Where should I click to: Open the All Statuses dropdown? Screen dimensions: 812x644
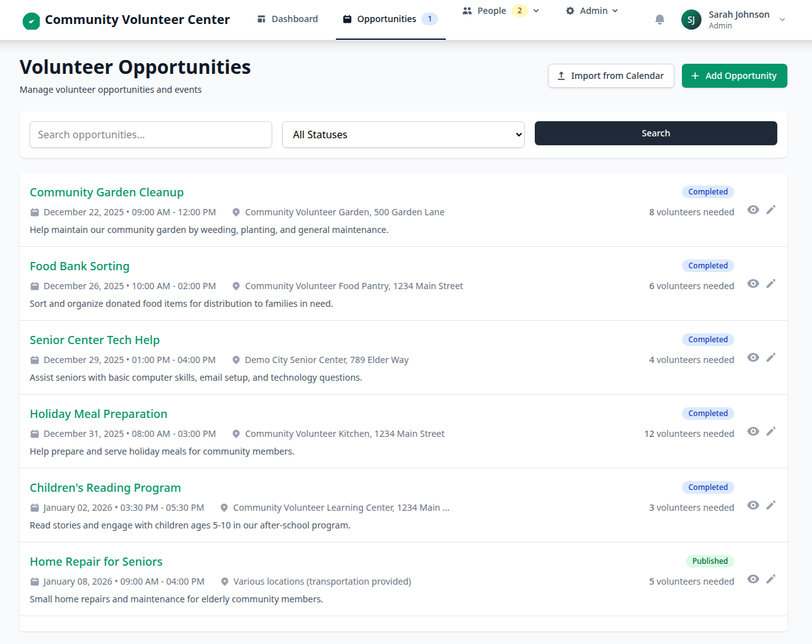coord(403,134)
